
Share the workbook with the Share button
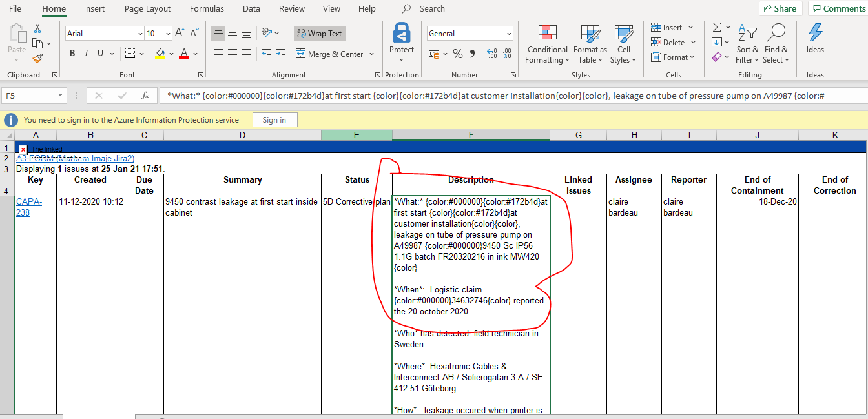pos(780,8)
